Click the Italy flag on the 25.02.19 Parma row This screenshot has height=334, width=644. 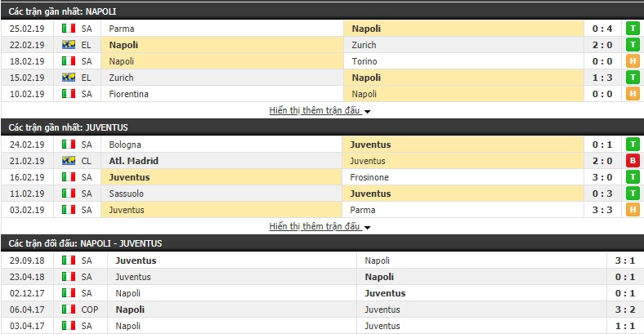[x=69, y=29]
